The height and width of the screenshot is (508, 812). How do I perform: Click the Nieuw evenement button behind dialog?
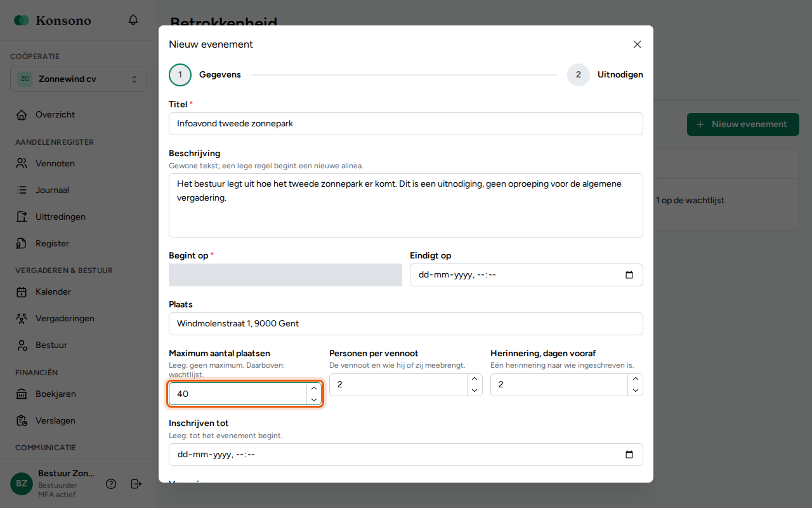coord(743,124)
